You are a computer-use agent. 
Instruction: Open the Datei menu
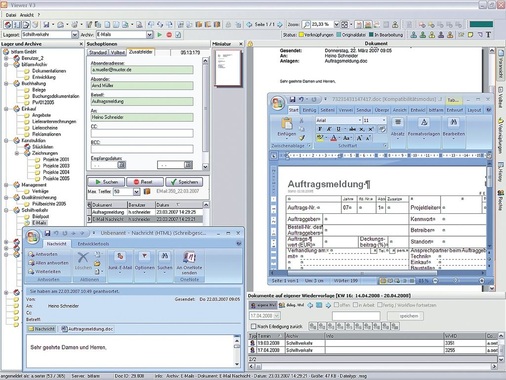(x=11, y=15)
